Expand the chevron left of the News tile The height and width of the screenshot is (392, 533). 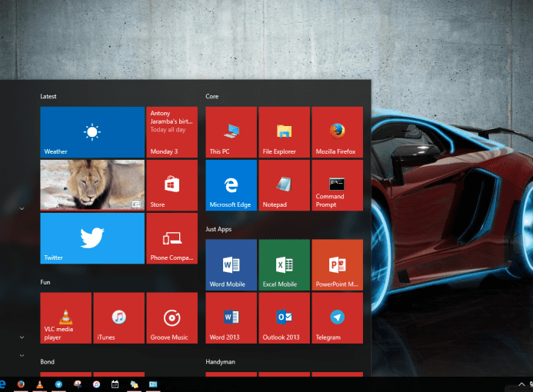pos(22,208)
